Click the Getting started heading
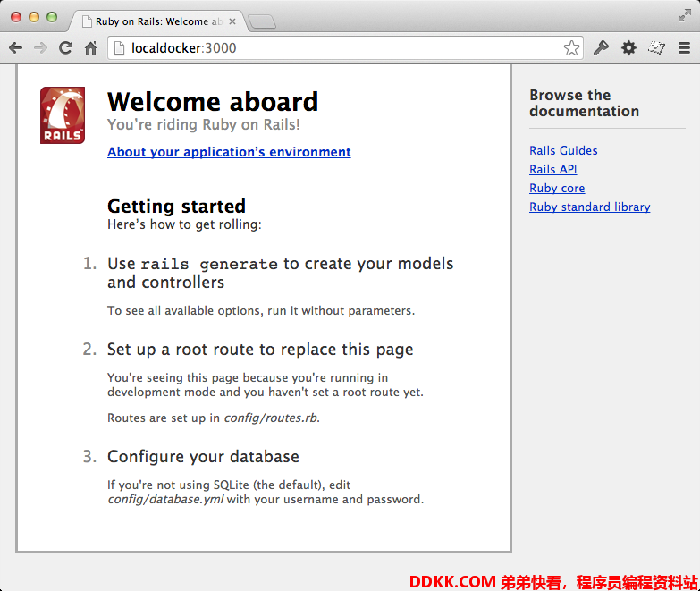Viewport: 700px width, 591px height. tap(176, 207)
